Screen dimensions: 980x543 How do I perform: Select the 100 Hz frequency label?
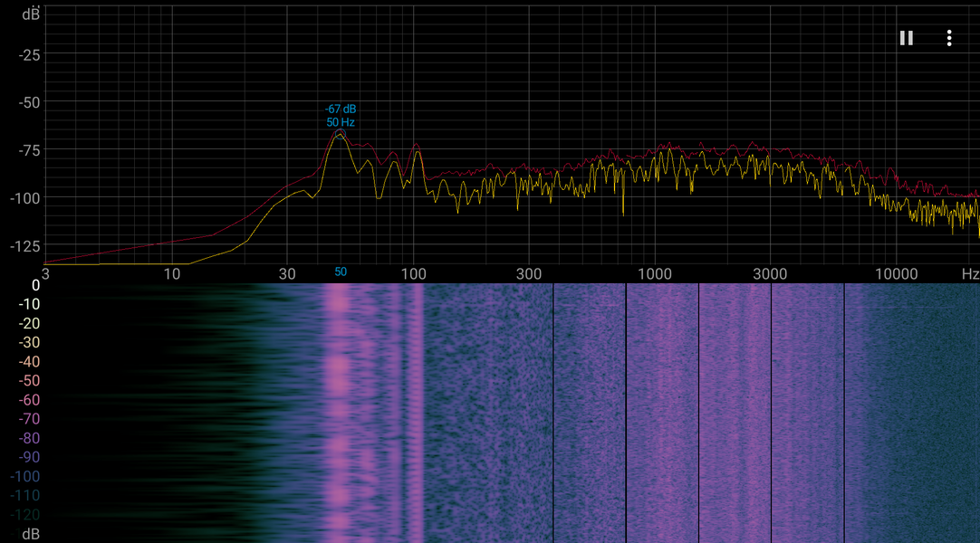click(x=413, y=274)
